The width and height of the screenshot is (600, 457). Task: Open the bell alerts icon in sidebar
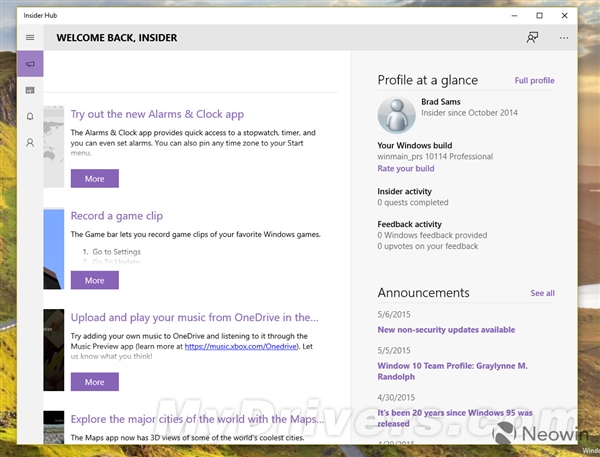(x=30, y=116)
